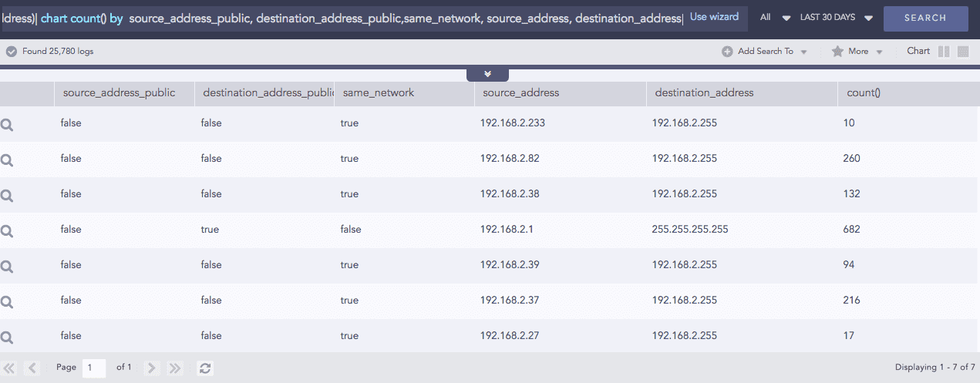Go to the previous results page
Image resolution: width=980 pixels, height=383 pixels.
[x=32, y=368]
